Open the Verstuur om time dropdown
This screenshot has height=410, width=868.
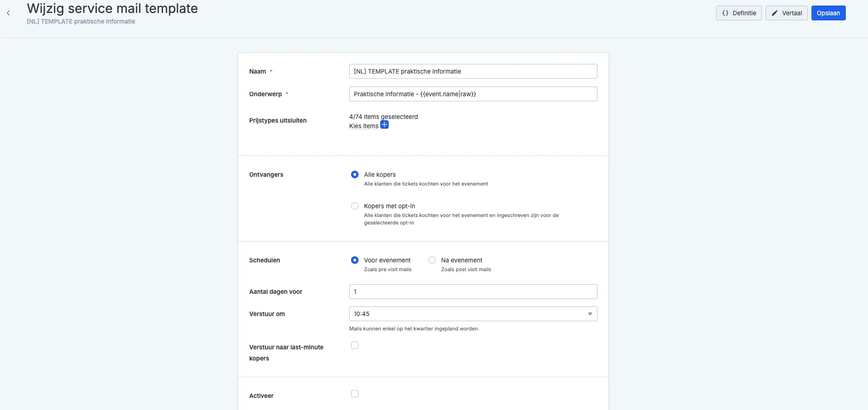pyautogui.click(x=473, y=314)
